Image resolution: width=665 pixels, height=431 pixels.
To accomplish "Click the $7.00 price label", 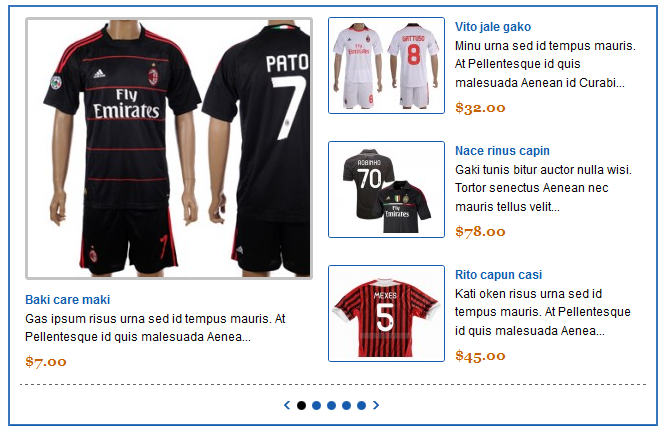I will click(x=46, y=361).
